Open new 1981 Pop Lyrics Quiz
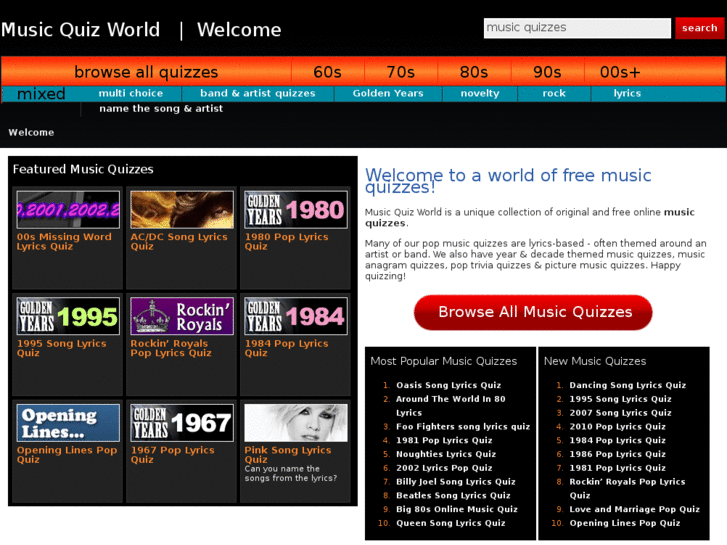 (618, 468)
